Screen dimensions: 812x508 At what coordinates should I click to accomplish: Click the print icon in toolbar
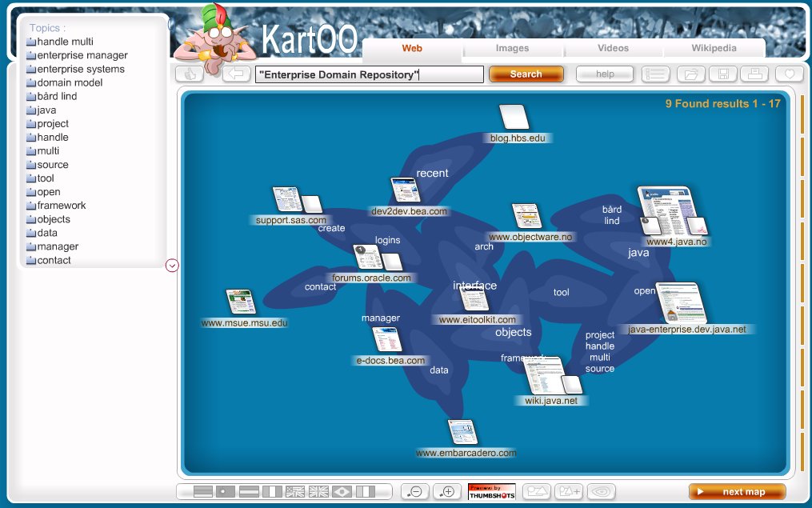click(754, 74)
